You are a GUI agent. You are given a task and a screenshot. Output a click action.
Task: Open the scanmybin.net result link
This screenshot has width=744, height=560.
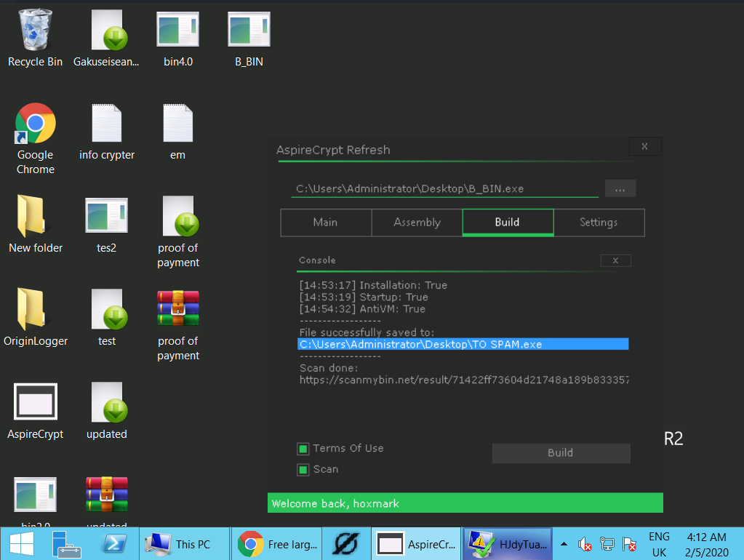464,380
